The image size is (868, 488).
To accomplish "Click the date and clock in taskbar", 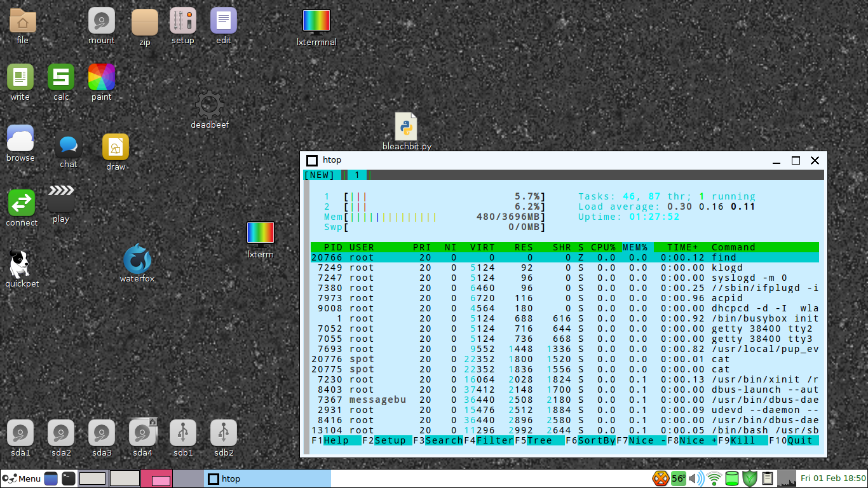I will tap(833, 478).
